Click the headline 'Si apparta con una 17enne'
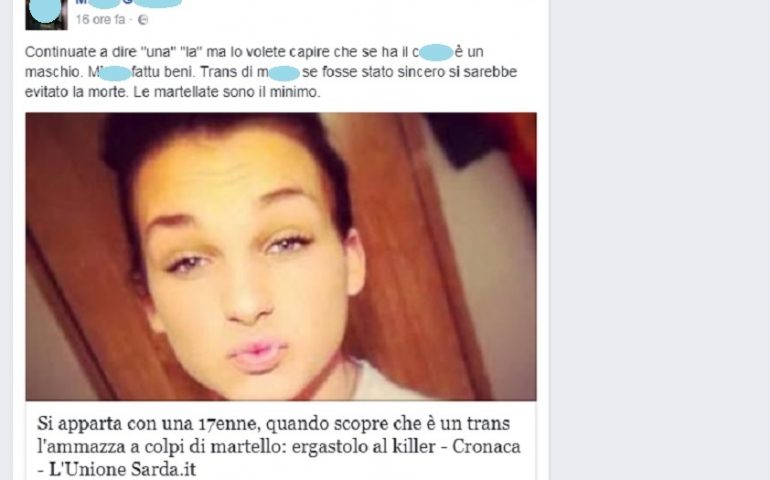 coord(147,423)
